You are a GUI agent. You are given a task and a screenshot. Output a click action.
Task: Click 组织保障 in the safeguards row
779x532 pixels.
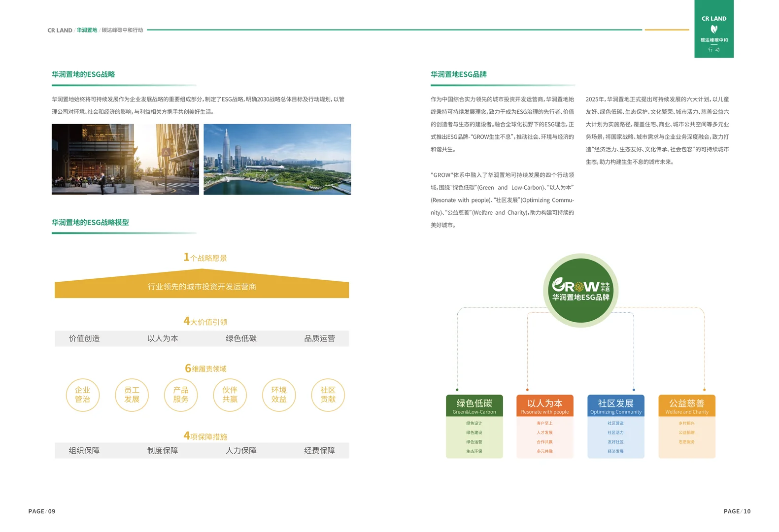tap(84, 451)
